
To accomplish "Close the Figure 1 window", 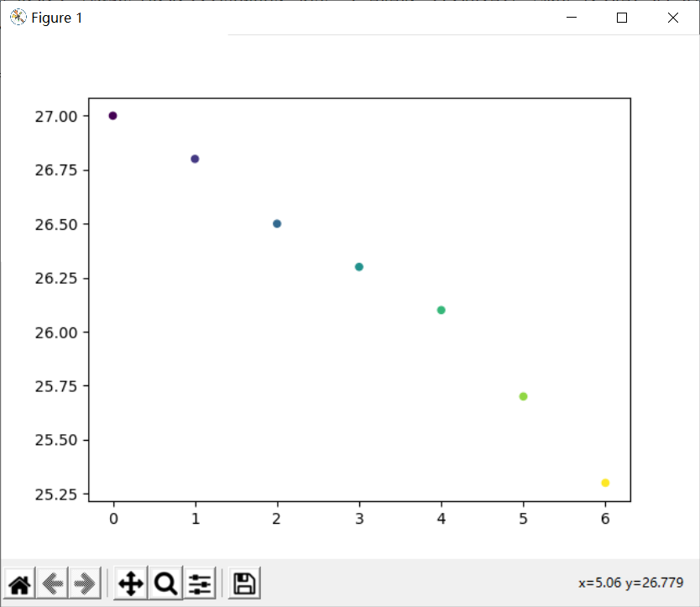I will pos(673,18).
